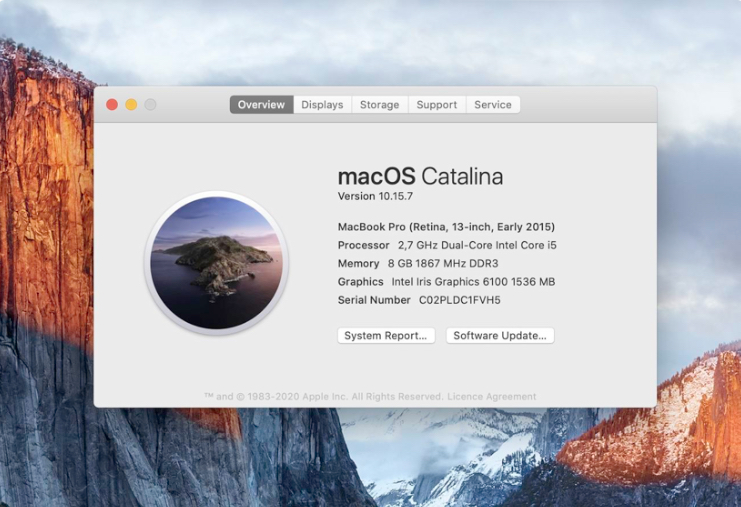
Task: Open the Storage tab
Action: click(379, 104)
